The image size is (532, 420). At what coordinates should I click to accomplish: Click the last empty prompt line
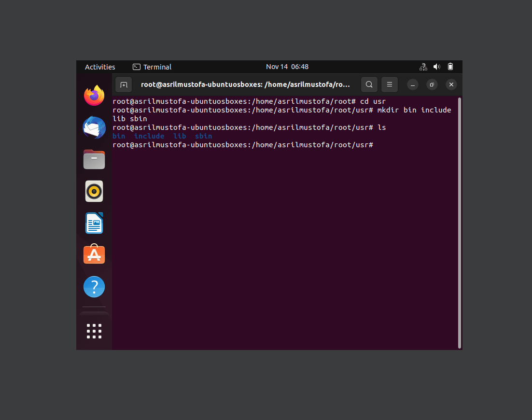click(243, 145)
